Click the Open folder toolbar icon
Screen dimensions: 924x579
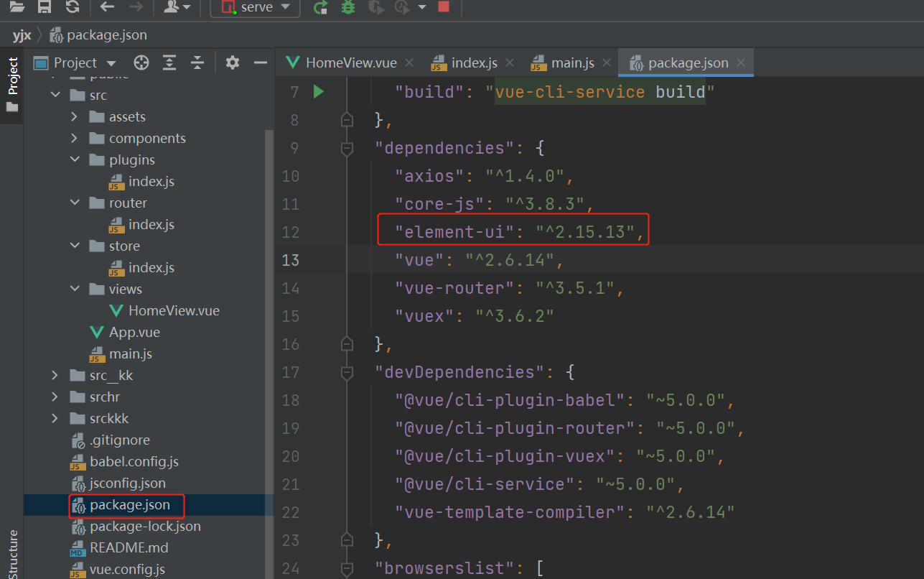(17, 7)
